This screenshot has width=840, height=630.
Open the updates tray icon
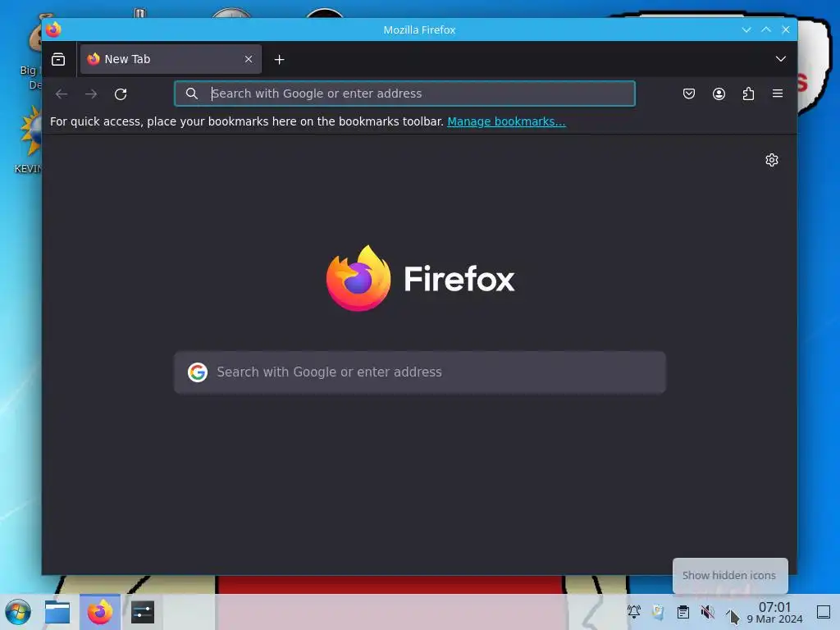pos(659,611)
